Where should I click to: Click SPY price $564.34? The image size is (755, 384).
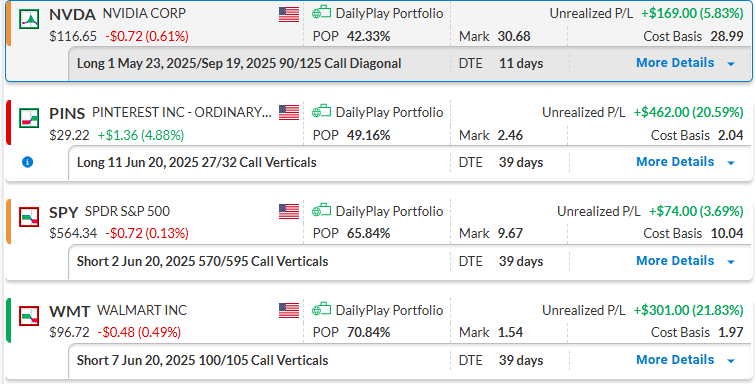pos(73,234)
